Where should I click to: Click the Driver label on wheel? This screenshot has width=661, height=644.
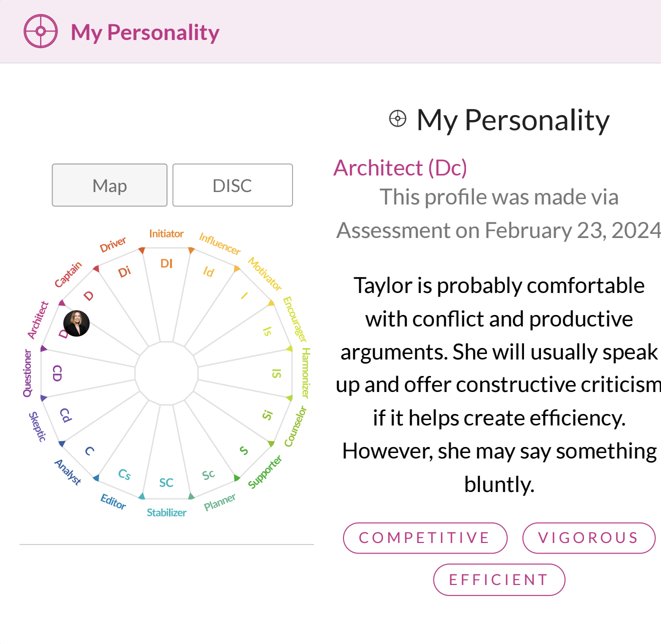point(113,244)
